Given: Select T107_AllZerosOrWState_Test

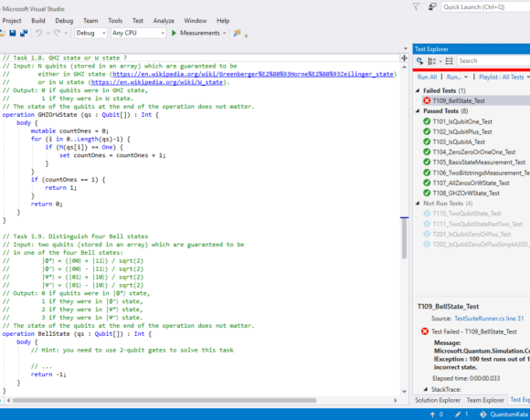Looking at the screenshot, I should tap(471, 183).
